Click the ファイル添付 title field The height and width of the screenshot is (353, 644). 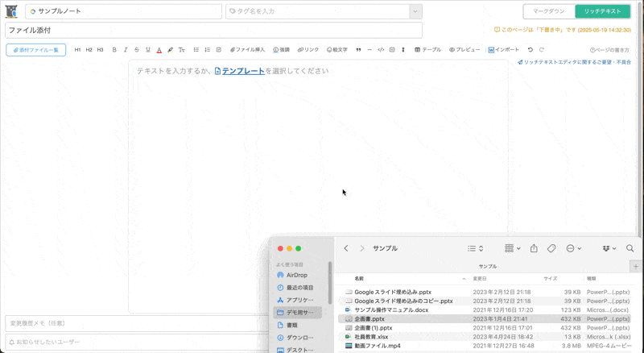point(213,31)
